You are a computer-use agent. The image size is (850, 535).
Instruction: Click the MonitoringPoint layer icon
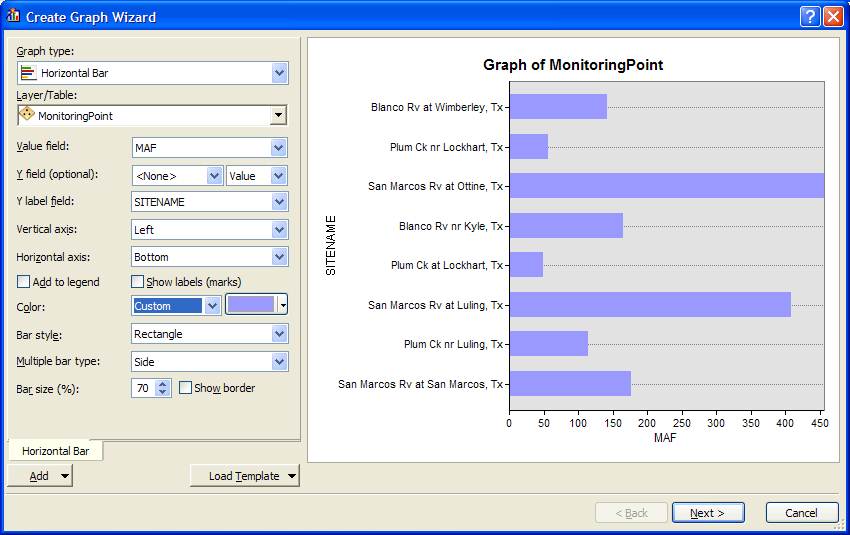coord(27,115)
